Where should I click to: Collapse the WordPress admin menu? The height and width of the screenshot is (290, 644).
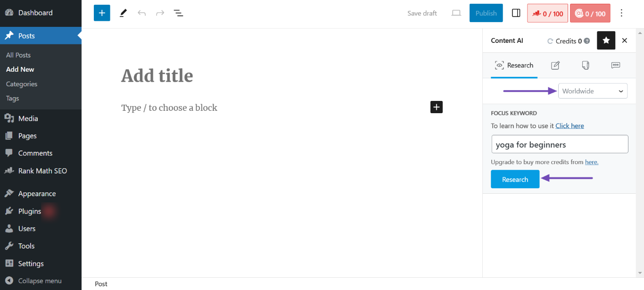pos(40,281)
